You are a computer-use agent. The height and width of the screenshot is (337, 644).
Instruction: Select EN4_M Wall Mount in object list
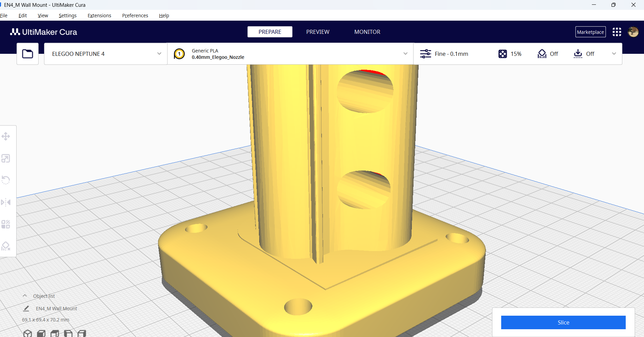tap(57, 309)
